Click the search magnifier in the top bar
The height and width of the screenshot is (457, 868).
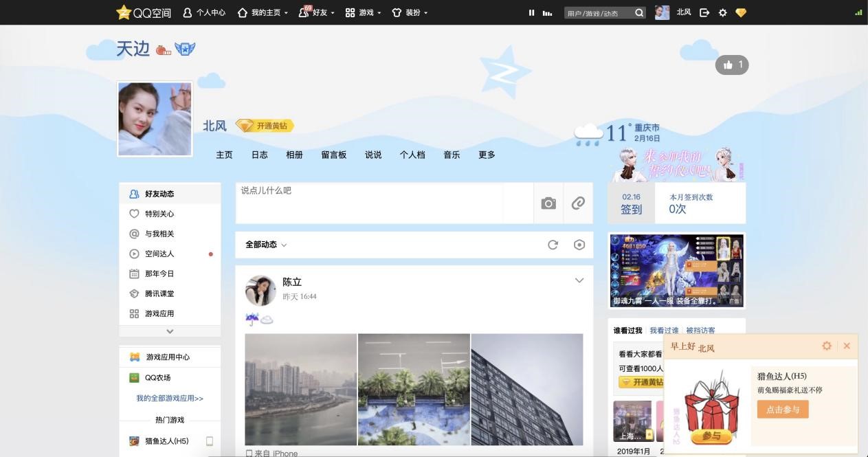[x=638, y=12]
